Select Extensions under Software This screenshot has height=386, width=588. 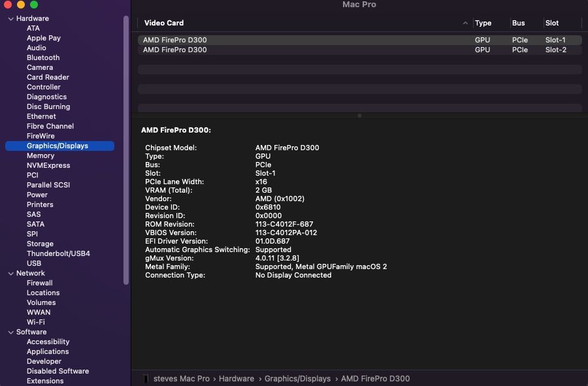click(45, 381)
